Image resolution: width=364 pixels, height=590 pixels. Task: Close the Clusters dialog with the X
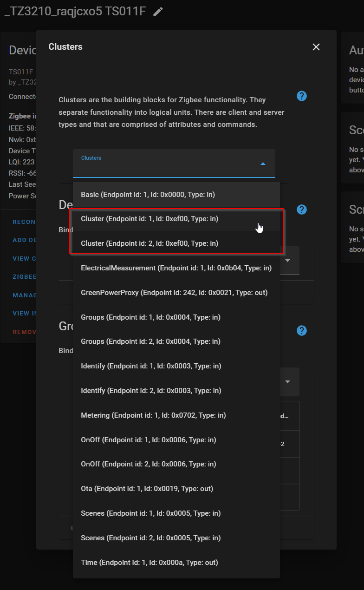coord(316,47)
